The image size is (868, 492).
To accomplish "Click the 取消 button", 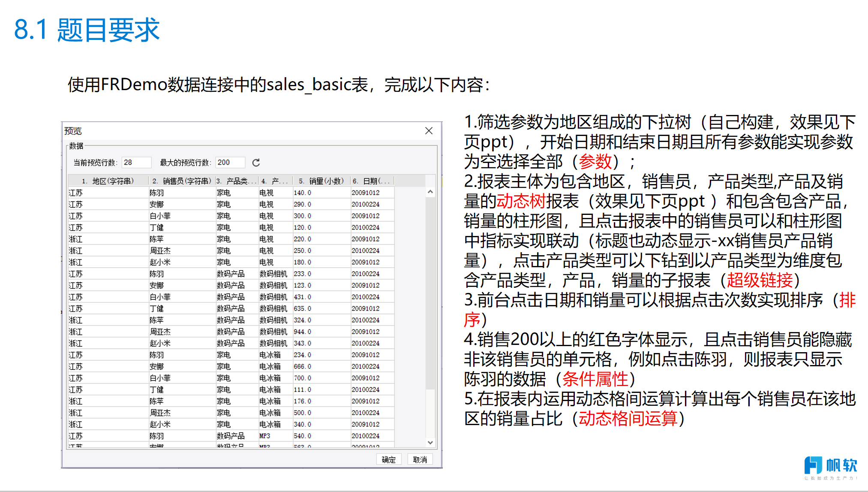I will click(420, 459).
